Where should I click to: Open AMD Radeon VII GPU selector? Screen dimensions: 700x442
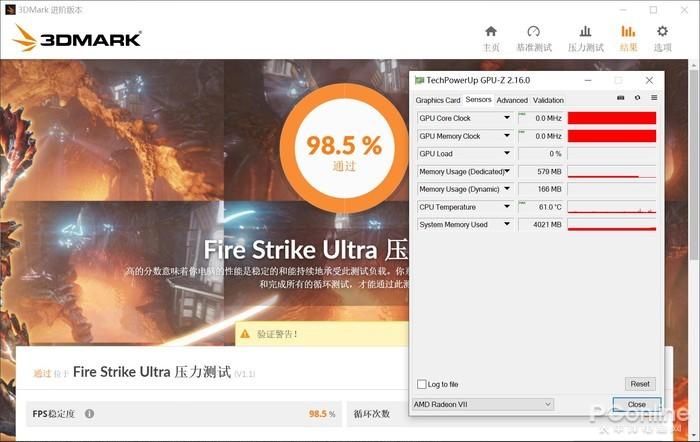click(x=483, y=404)
